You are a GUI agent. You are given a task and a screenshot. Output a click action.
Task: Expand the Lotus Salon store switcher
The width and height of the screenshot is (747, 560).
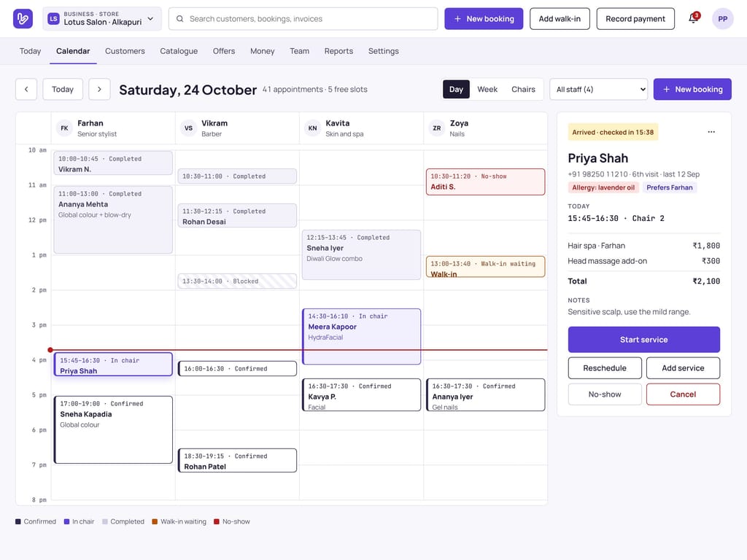[102, 18]
